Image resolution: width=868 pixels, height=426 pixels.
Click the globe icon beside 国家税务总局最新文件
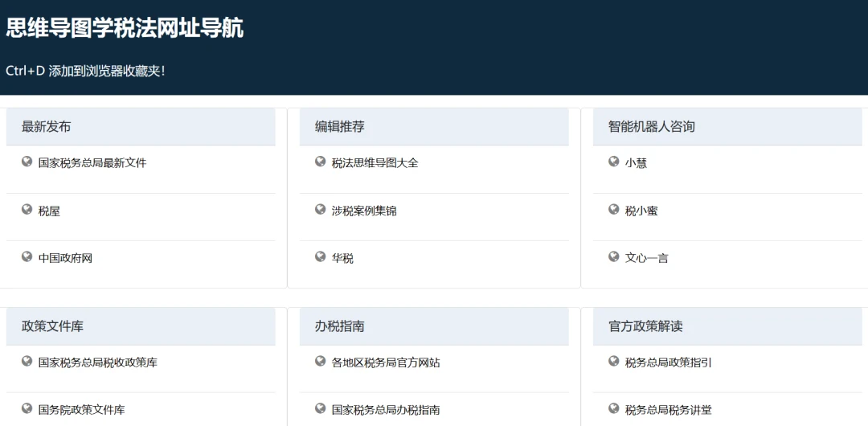pyautogui.click(x=27, y=162)
